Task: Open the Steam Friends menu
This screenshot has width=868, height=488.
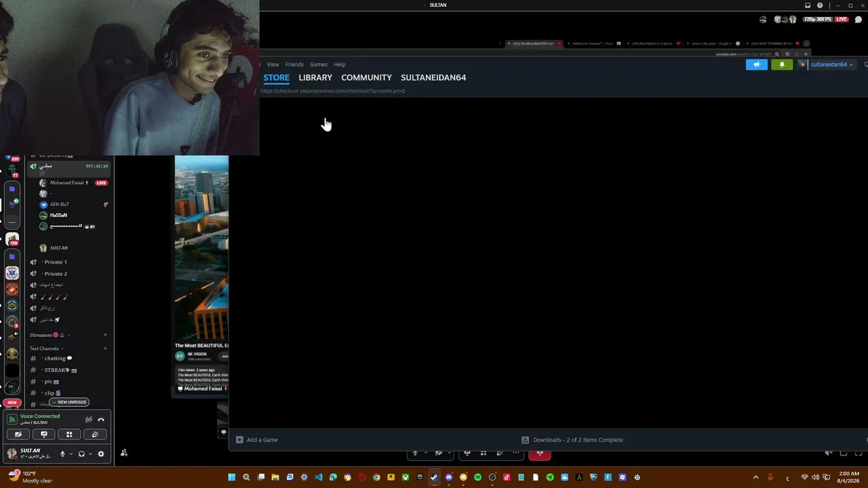Action: point(294,64)
